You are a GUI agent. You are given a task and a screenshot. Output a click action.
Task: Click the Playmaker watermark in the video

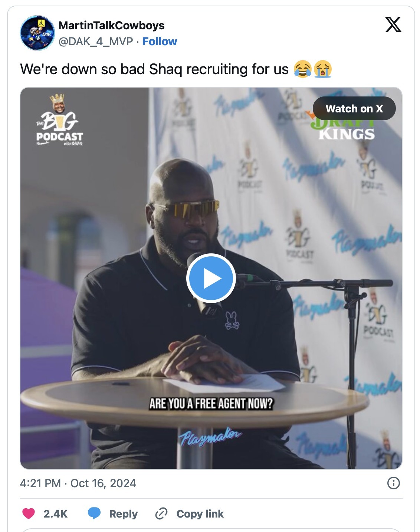coord(210,436)
